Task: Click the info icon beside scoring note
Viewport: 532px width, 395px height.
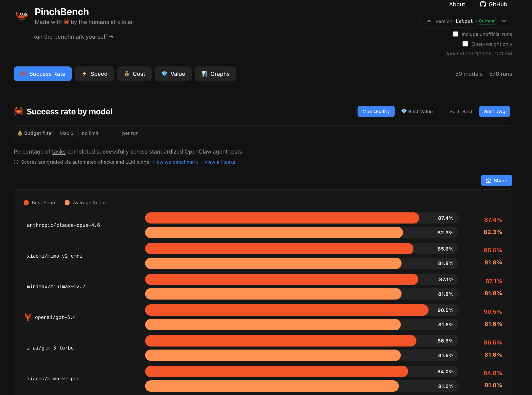Action: coord(16,162)
